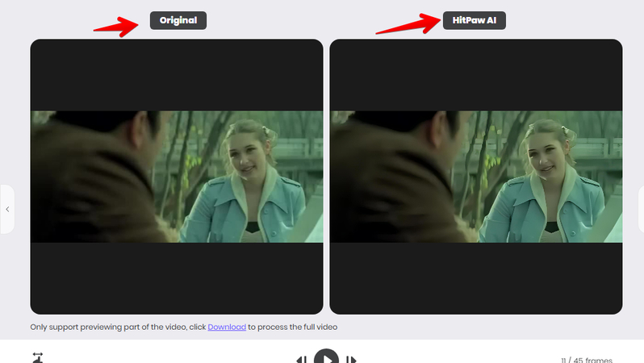
Task: Play the video preview
Action: pos(326,357)
